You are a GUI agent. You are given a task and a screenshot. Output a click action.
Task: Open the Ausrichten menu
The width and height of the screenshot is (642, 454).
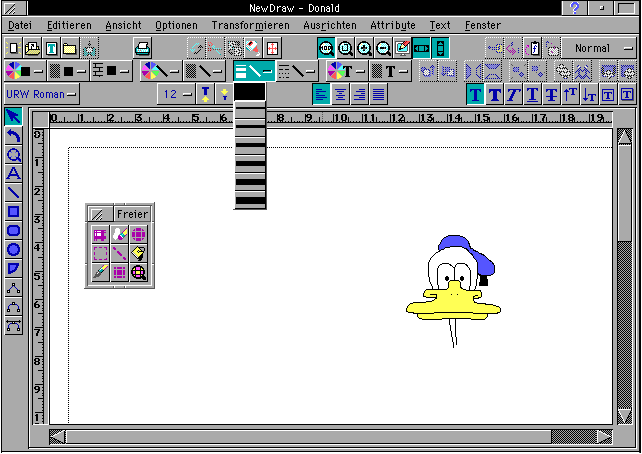(x=330, y=25)
